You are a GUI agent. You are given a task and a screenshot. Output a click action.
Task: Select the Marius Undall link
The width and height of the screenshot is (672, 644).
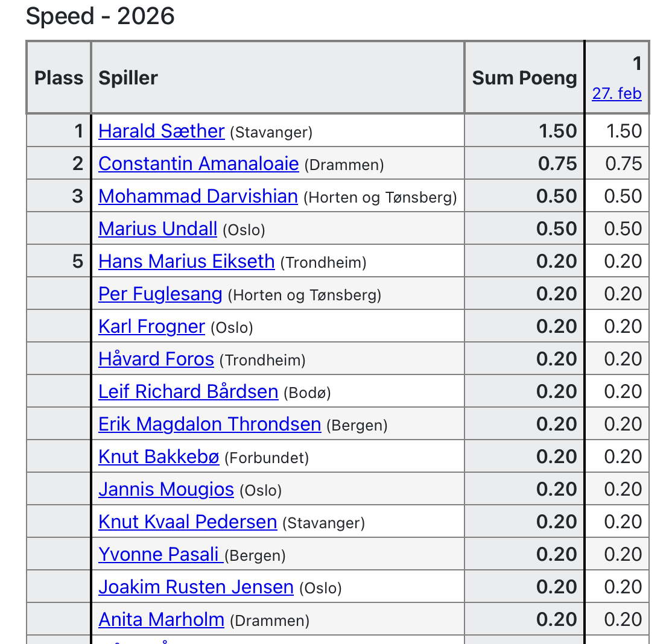pyautogui.click(x=157, y=229)
